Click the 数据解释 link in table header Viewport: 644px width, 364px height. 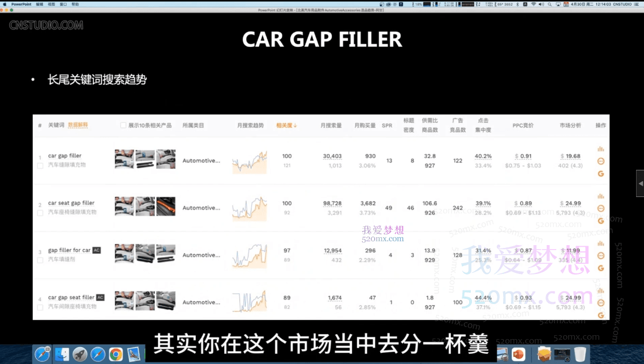coord(78,125)
